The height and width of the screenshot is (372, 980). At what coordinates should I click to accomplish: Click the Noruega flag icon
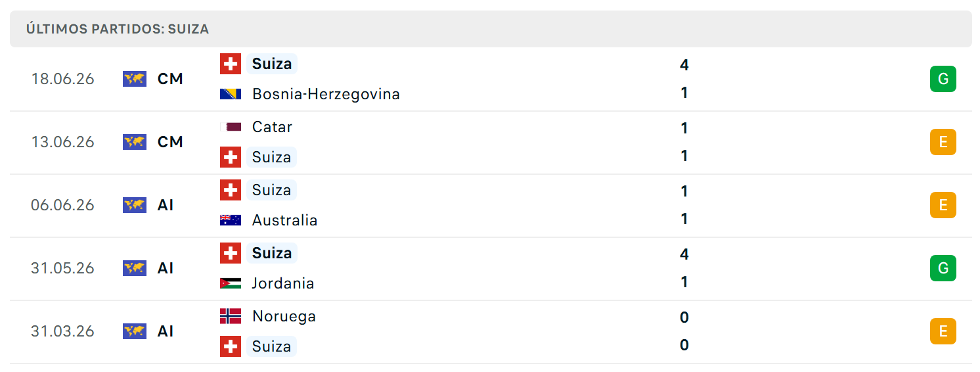pyautogui.click(x=231, y=316)
